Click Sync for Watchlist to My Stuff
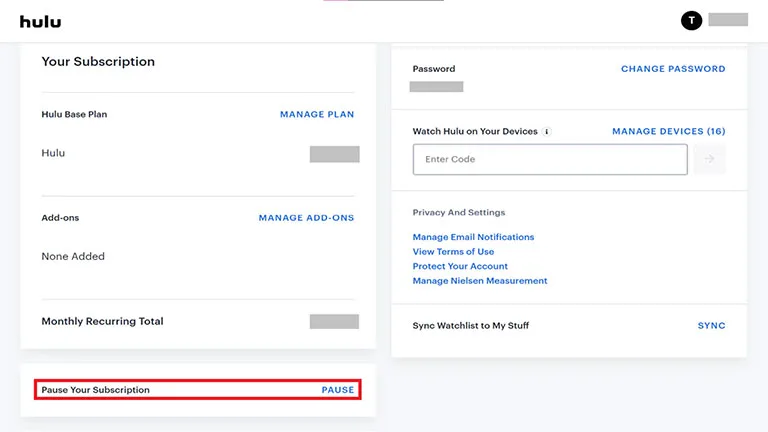This screenshot has height=432, width=768. tap(711, 326)
